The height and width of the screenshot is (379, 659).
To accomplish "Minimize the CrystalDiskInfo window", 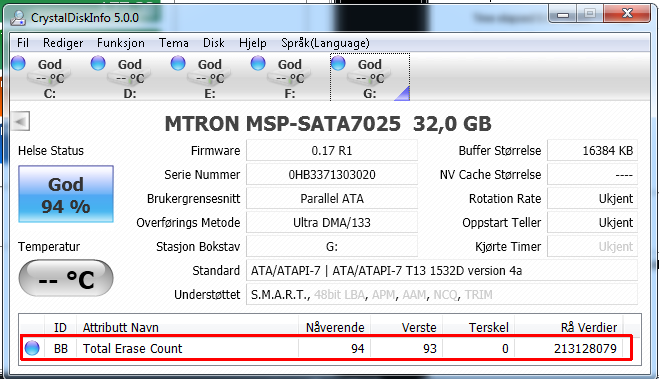I will [x=562, y=14].
